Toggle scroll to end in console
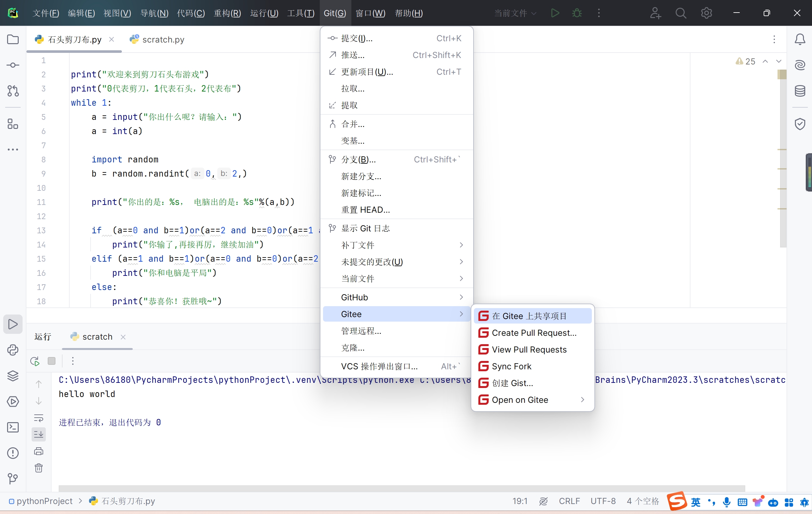This screenshot has width=812, height=514. [39, 434]
